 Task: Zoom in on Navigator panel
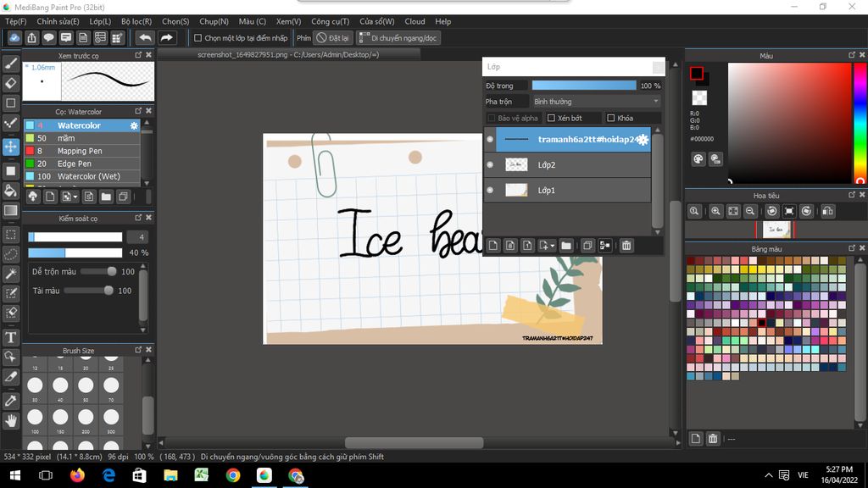pyautogui.click(x=715, y=211)
